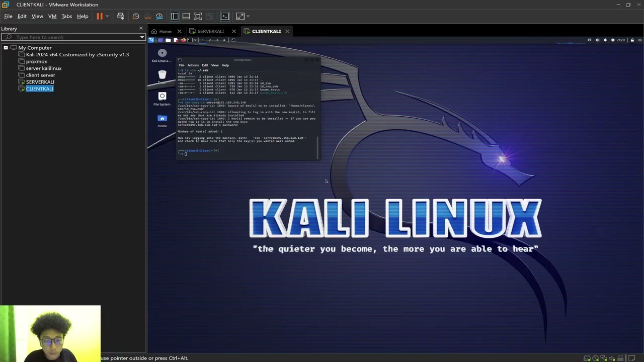Click the hard disk device status icon
Image resolution: width=644 pixels, height=362 pixels.
[x=587, y=358]
